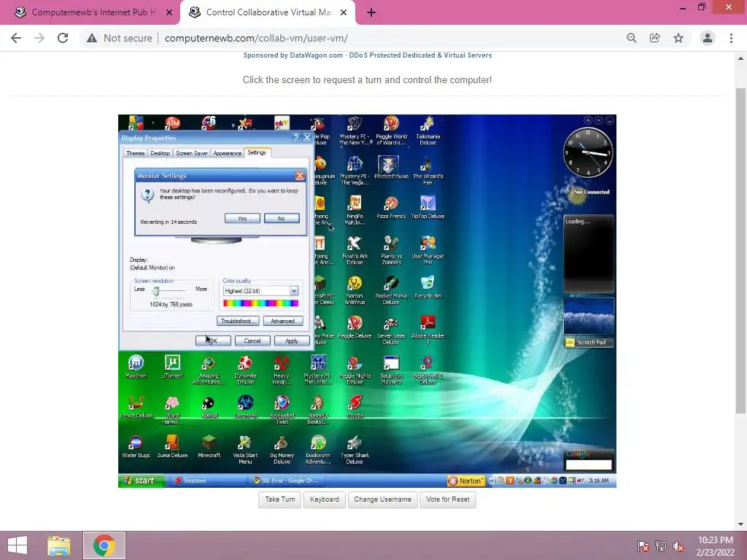Click the Troubleshoot button
This screenshot has width=747, height=560.
[239, 321]
